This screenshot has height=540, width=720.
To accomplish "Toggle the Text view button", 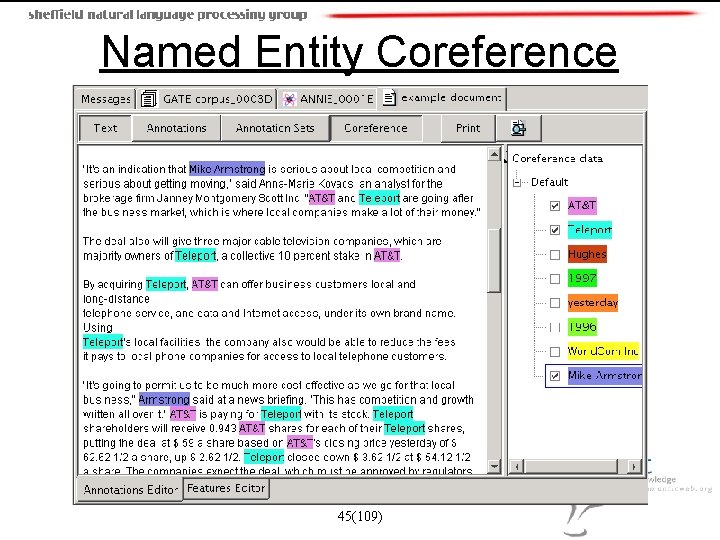I will click(x=105, y=128).
